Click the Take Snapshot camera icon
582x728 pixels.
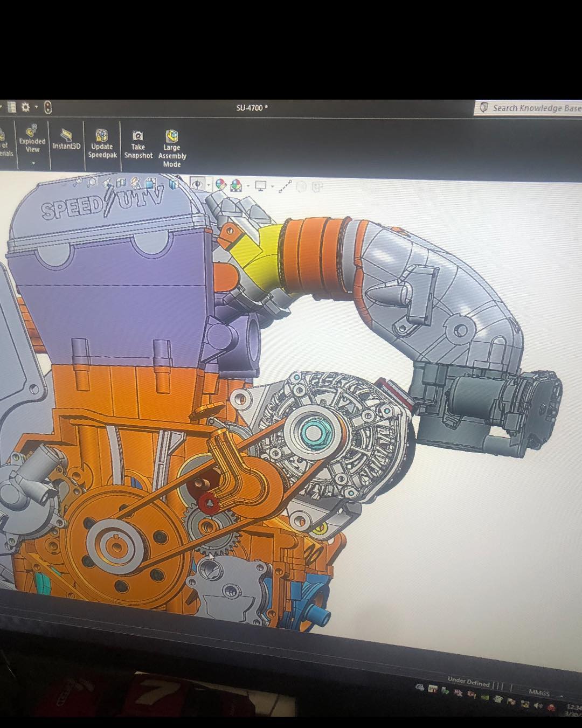[x=138, y=135]
